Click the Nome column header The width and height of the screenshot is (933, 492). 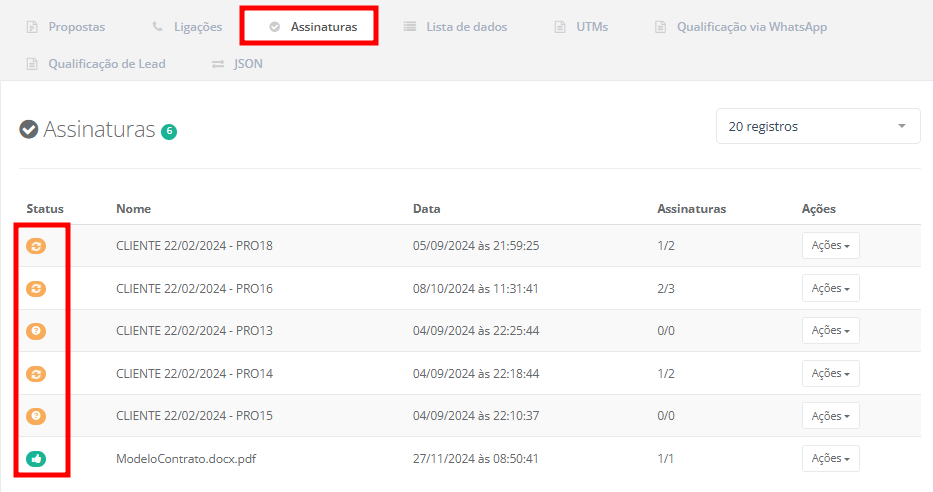[x=133, y=209]
